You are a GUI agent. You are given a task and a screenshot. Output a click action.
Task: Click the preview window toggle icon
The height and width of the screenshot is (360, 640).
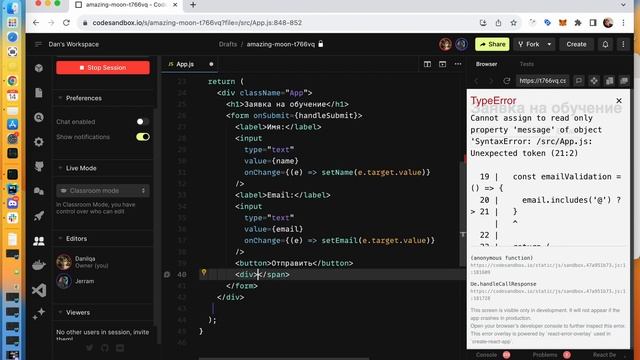click(x=442, y=64)
